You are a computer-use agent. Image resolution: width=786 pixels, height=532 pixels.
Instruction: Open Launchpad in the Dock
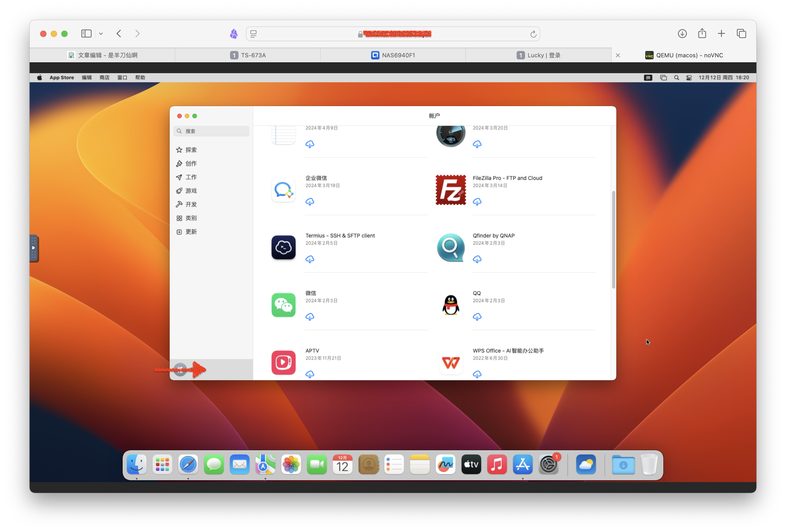(x=162, y=465)
